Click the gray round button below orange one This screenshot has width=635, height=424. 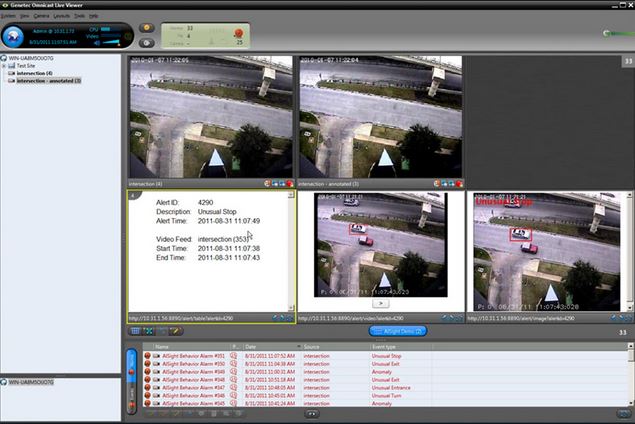148,43
